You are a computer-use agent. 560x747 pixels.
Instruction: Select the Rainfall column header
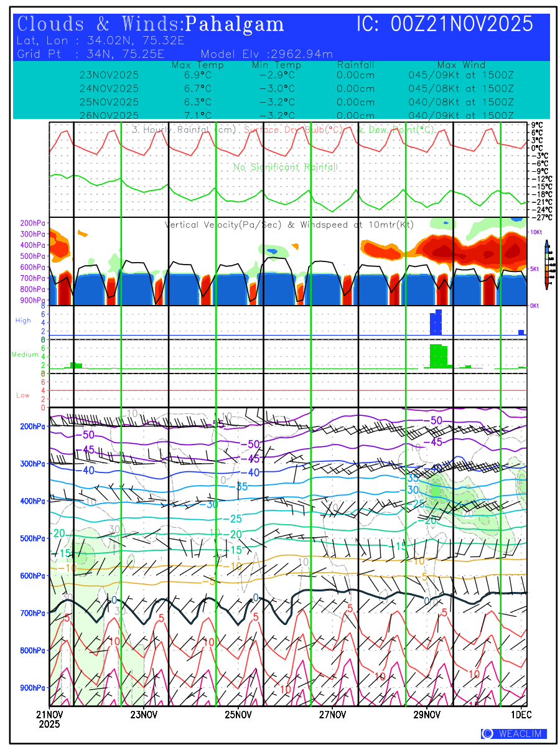click(355, 65)
